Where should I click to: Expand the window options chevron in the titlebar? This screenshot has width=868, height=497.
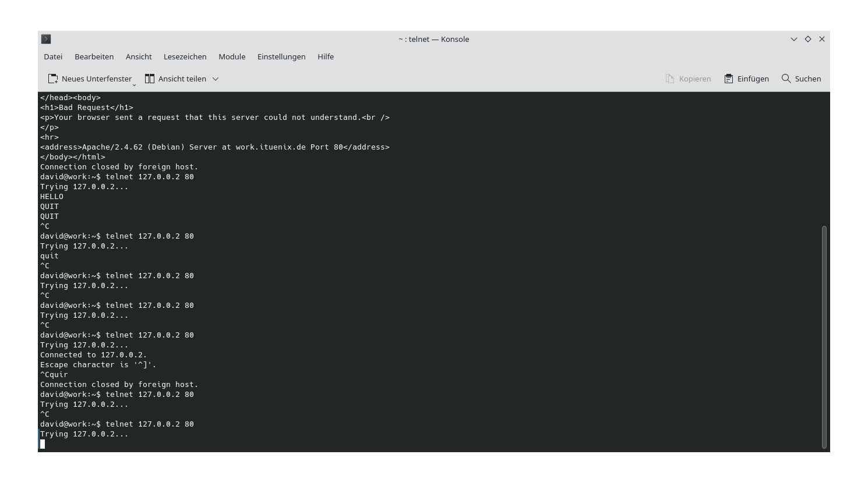793,39
